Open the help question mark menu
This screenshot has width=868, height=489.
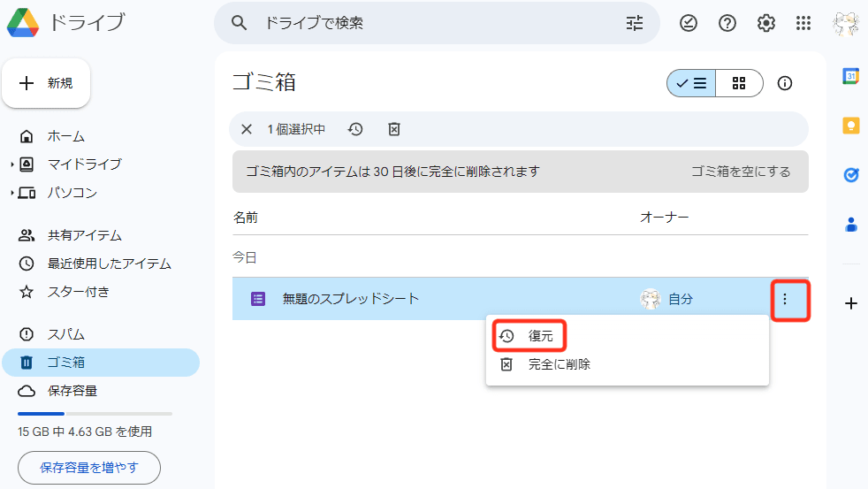727,23
